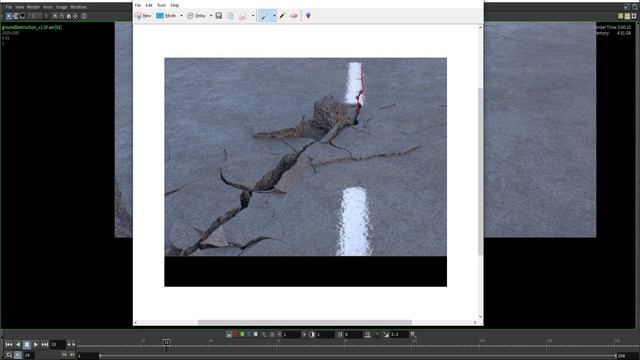Select the groundDestruction sequence name text
The height and width of the screenshot is (360, 640).
click(32, 27)
